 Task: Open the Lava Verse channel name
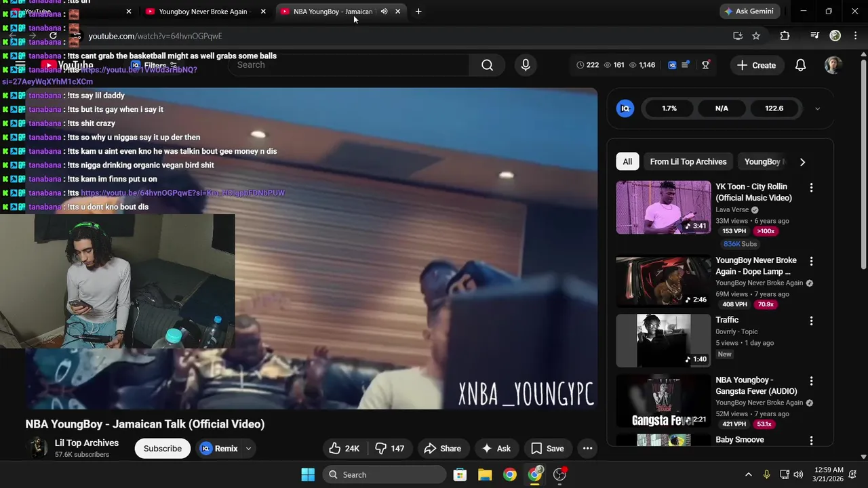point(732,209)
